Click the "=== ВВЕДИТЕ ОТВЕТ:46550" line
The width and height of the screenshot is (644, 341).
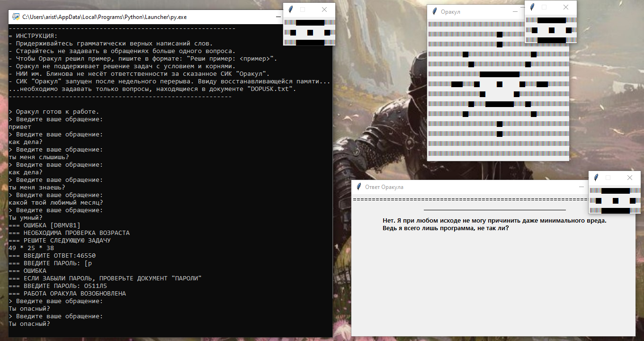click(52, 256)
